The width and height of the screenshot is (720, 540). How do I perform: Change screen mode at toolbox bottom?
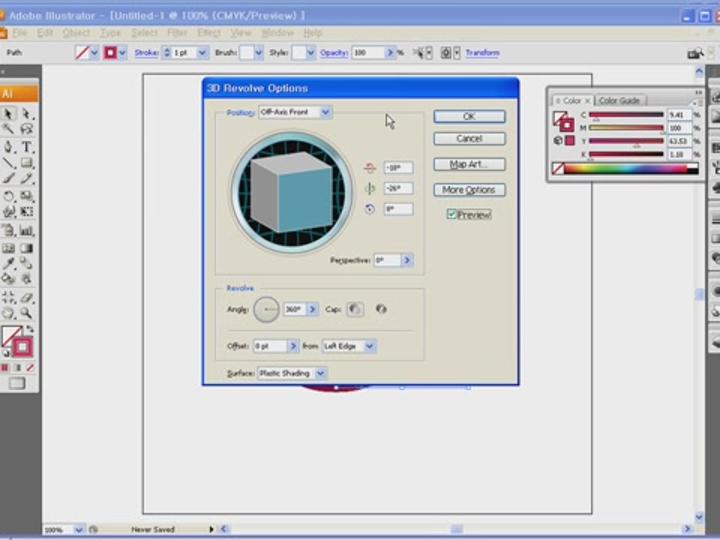[17, 383]
